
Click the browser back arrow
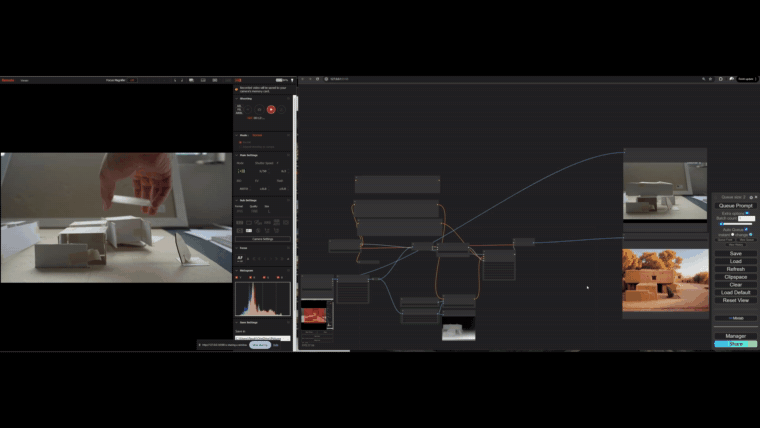302,79
